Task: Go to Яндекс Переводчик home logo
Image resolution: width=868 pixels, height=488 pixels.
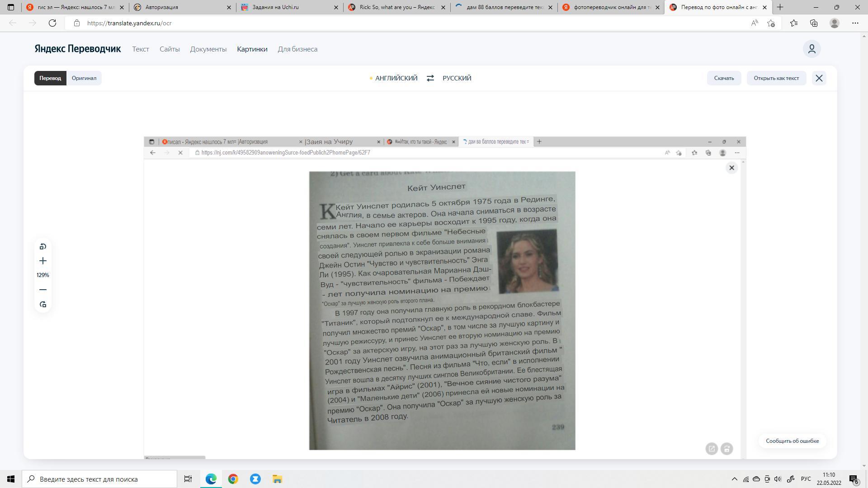Action: [x=78, y=49]
